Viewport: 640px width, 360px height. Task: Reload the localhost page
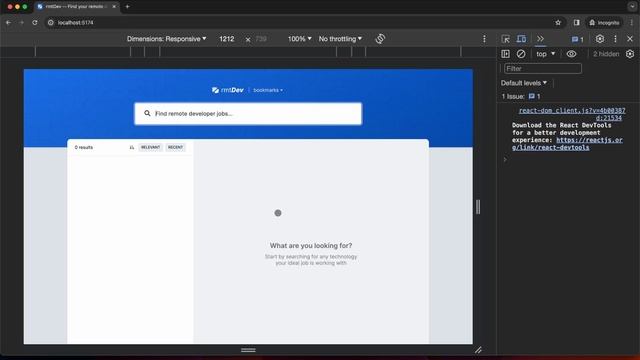tap(35, 22)
